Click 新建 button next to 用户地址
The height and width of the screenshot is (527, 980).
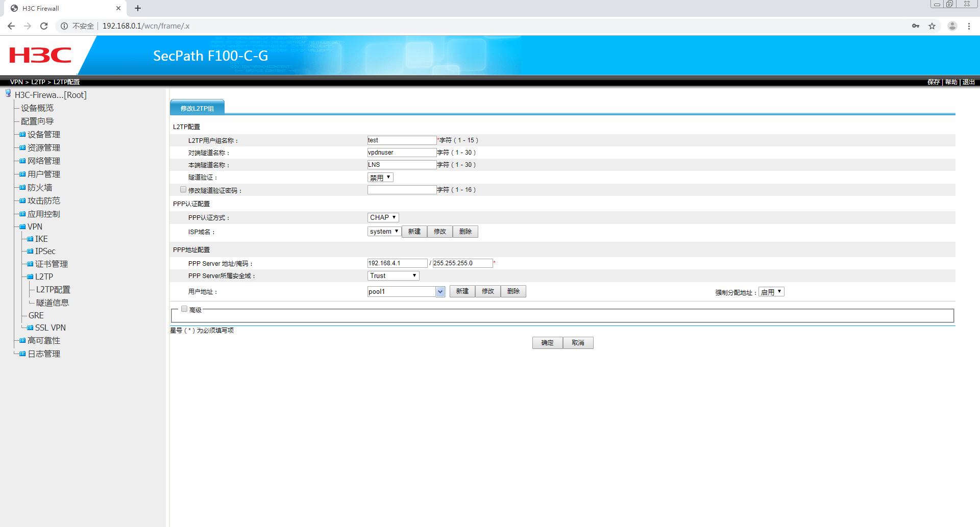click(462, 291)
